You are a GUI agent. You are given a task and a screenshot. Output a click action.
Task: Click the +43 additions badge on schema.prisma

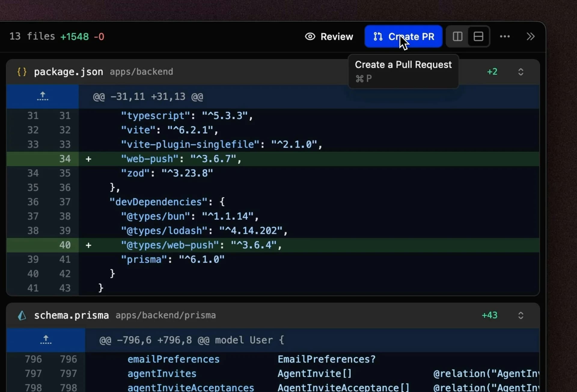point(490,315)
